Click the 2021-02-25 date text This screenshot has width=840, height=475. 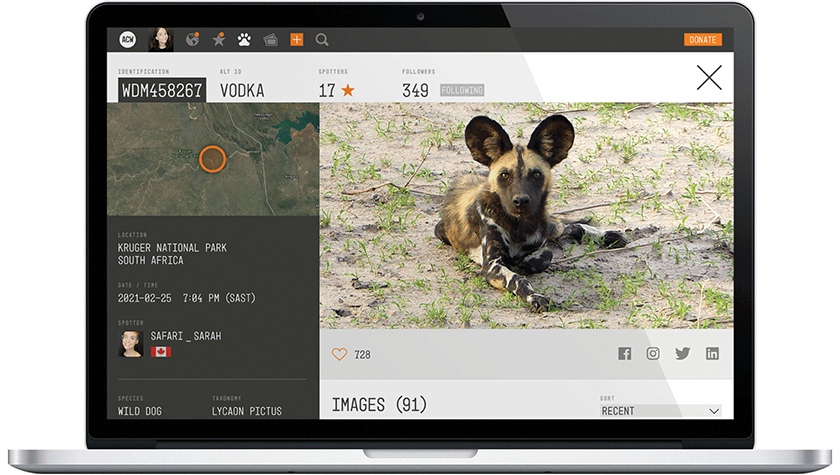145,298
